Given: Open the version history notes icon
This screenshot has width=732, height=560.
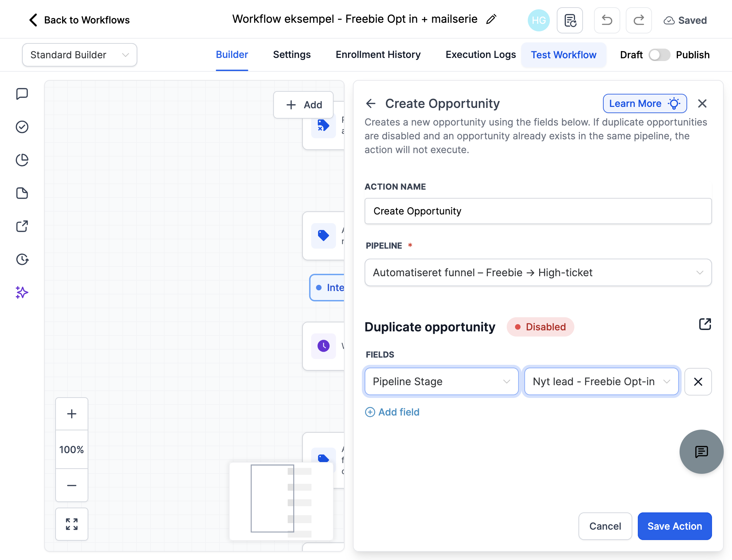Looking at the screenshot, I should coord(570,20).
